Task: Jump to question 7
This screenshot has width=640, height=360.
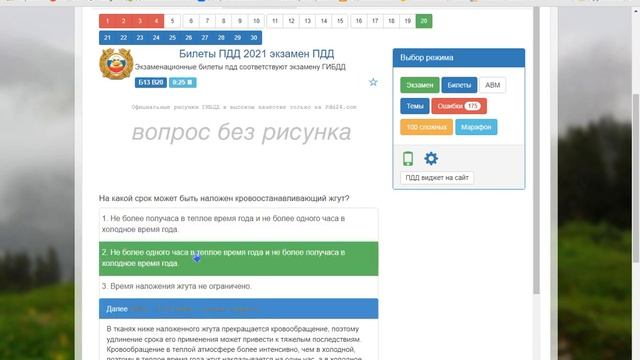Action: [207, 21]
